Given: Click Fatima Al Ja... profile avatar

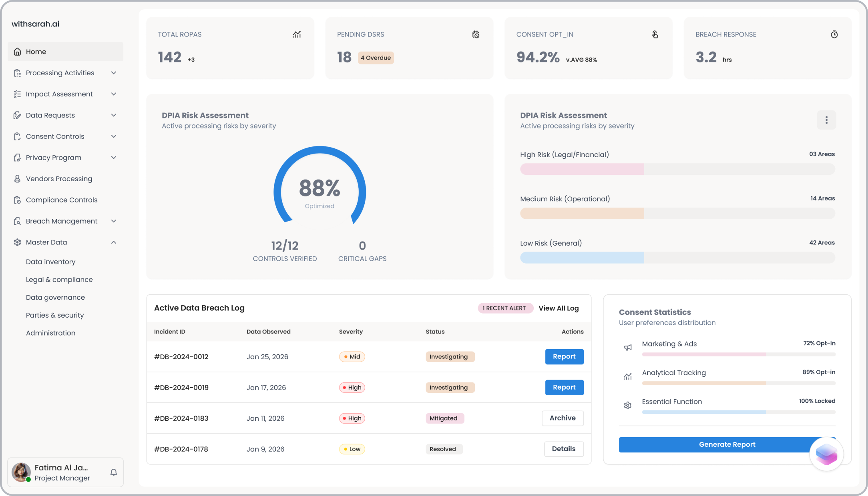Looking at the screenshot, I should tap(21, 472).
